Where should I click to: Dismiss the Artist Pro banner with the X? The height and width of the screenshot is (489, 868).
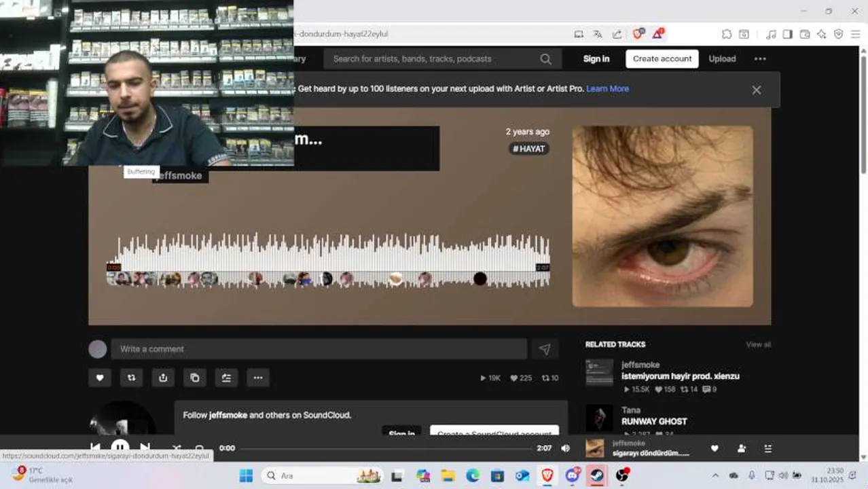[x=756, y=90]
